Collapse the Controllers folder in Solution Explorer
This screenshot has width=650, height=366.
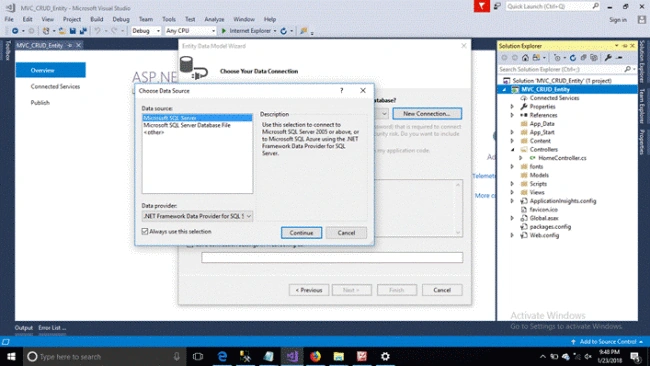[x=512, y=149]
